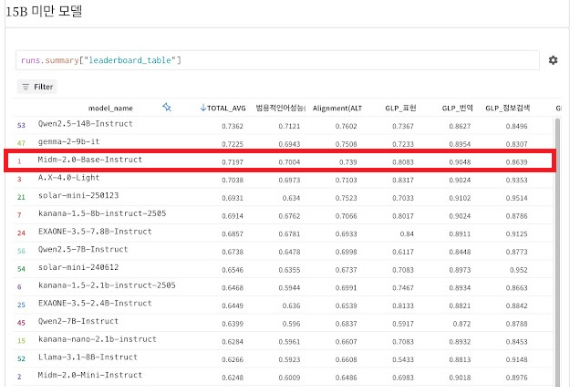Select the kanana-nano-2.1b-instruct row name
Image resolution: width=580 pixels, height=387 pixels.
pyautogui.click(x=97, y=339)
